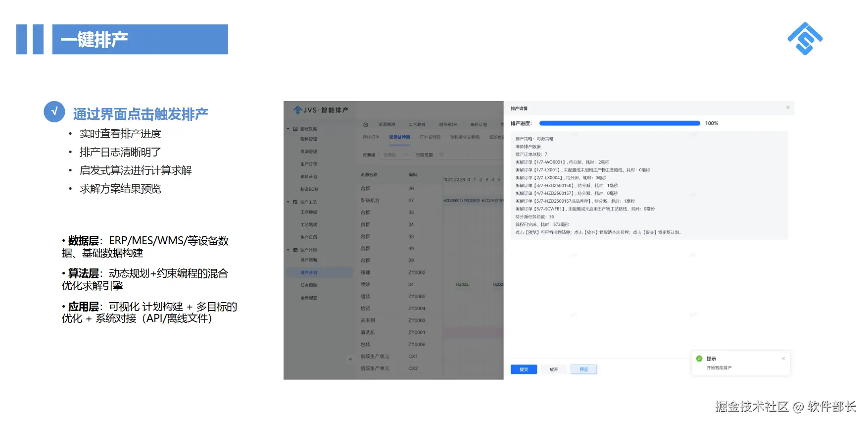The image size is (868, 425).
Task: Switch to 制造BOM top navigation tab
Action: pos(448,125)
